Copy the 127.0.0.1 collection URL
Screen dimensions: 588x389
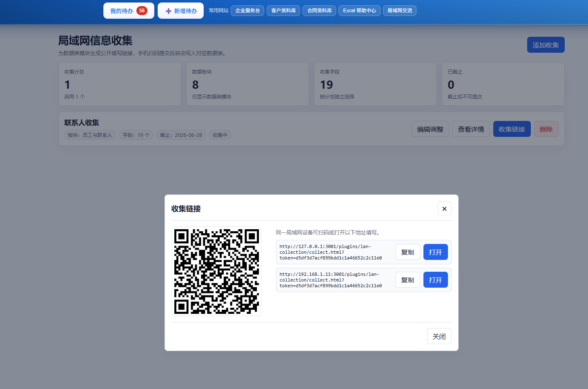pyautogui.click(x=408, y=252)
